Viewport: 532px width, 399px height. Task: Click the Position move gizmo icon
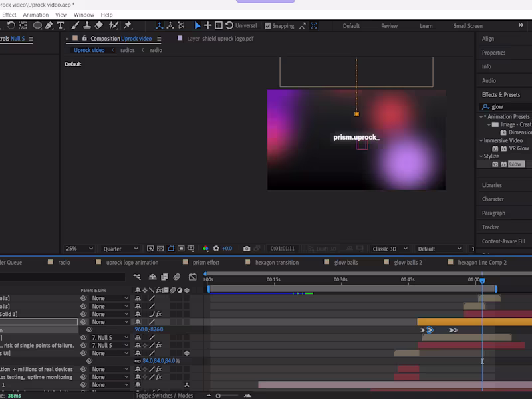click(x=207, y=25)
